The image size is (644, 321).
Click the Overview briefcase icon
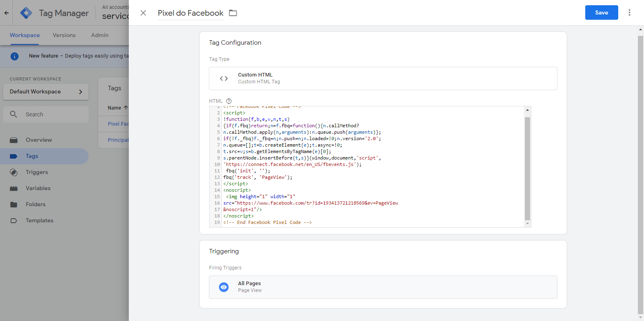14,140
